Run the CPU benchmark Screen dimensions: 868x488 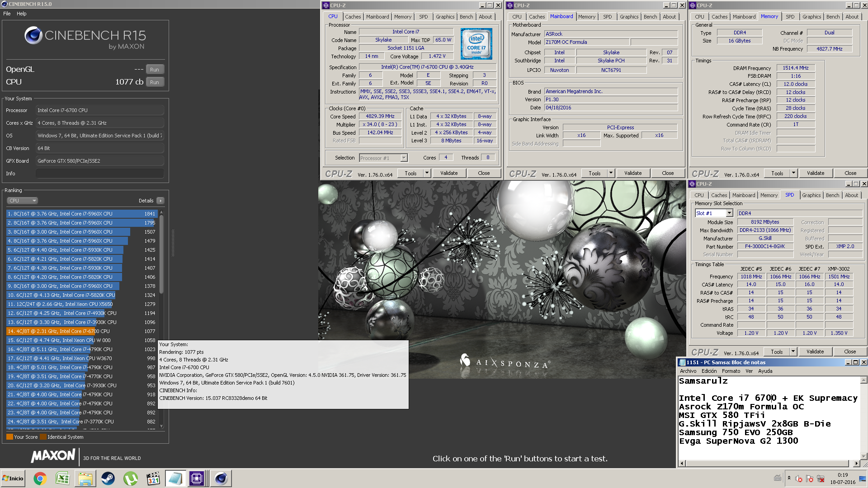(x=155, y=82)
